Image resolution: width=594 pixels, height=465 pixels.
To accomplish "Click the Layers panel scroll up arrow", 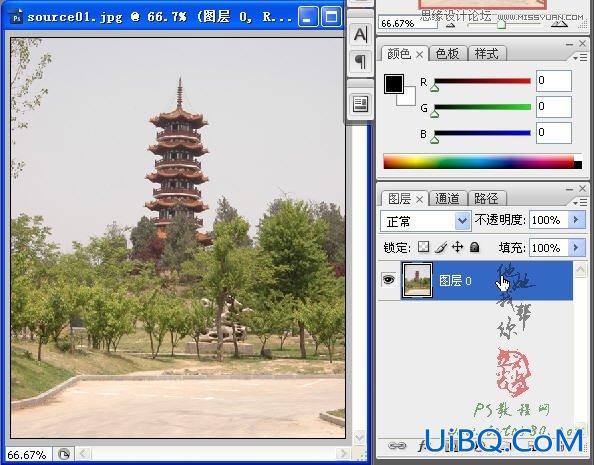I will point(580,270).
